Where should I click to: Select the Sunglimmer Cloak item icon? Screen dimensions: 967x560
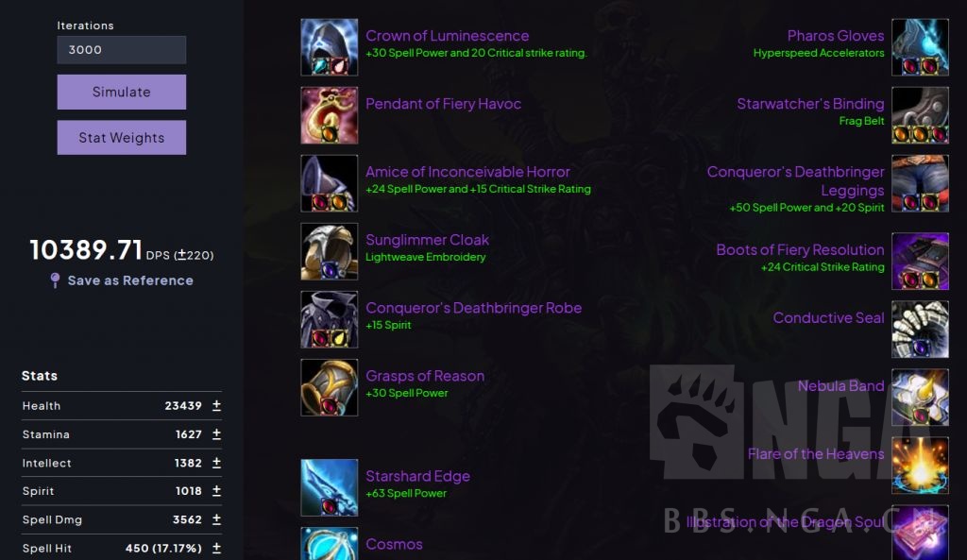[330, 251]
